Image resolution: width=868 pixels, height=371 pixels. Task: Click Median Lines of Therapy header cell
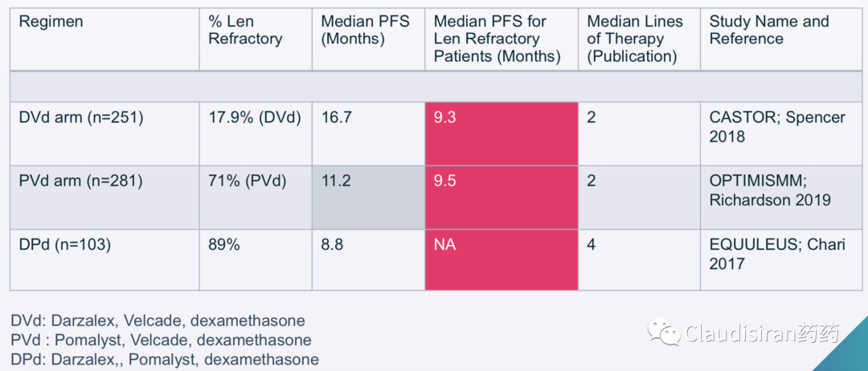pos(640,39)
